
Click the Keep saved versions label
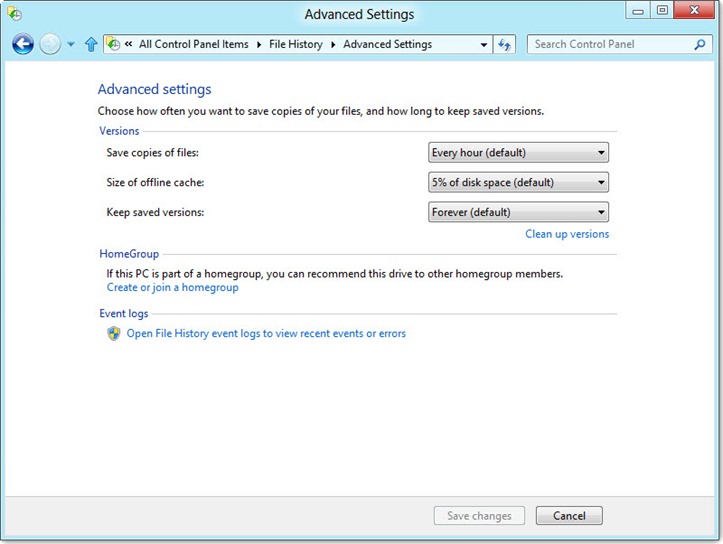click(x=155, y=212)
